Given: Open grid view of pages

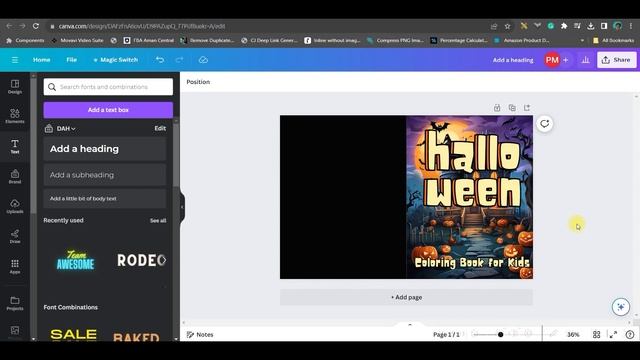Looking at the screenshot, I should coord(596,334).
